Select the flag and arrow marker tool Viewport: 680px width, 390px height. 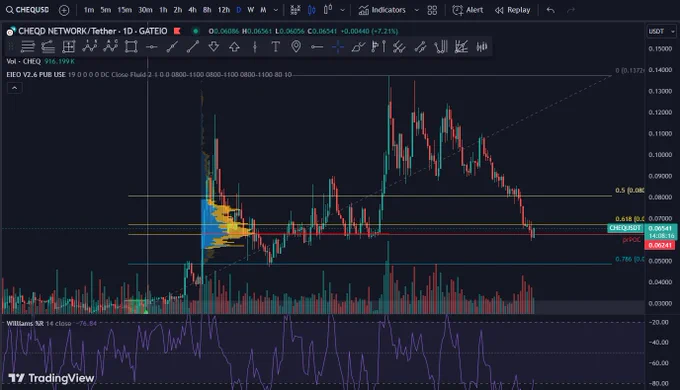click(x=379, y=46)
